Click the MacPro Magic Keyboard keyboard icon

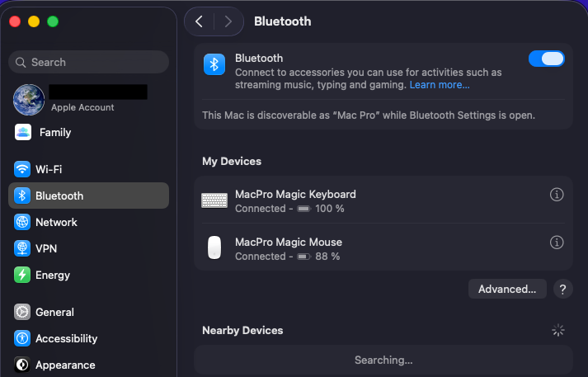coord(214,200)
